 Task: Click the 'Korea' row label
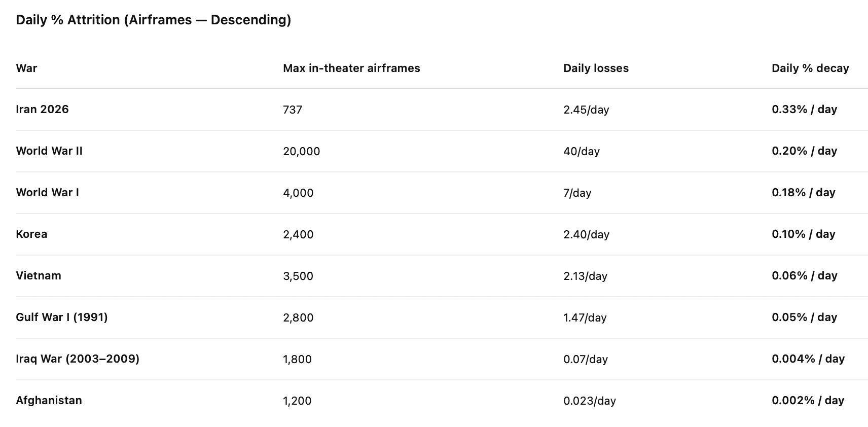(x=31, y=234)
